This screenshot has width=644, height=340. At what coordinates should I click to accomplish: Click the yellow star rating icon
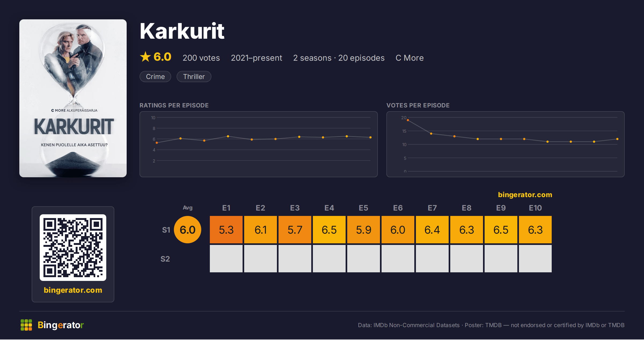pos(145,57)
